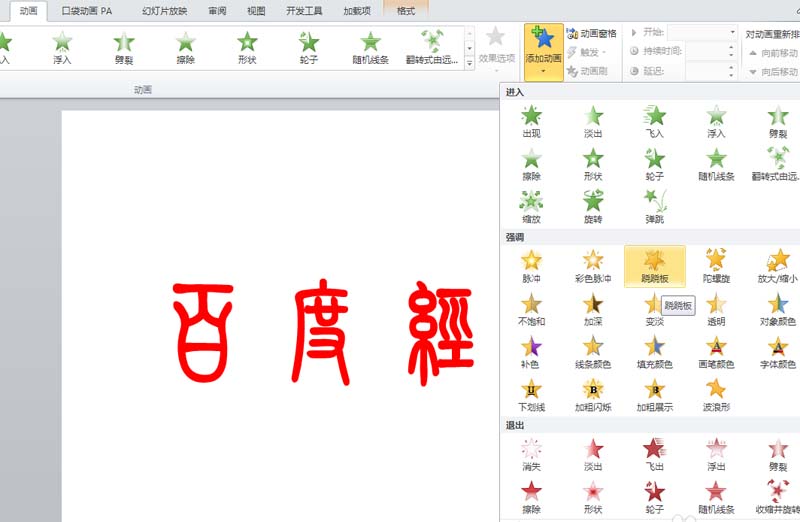The height and width of the screenshot is (522, 800).
Task: Switch to the 口袋动画 PA tab
Action: pos(86,11)
